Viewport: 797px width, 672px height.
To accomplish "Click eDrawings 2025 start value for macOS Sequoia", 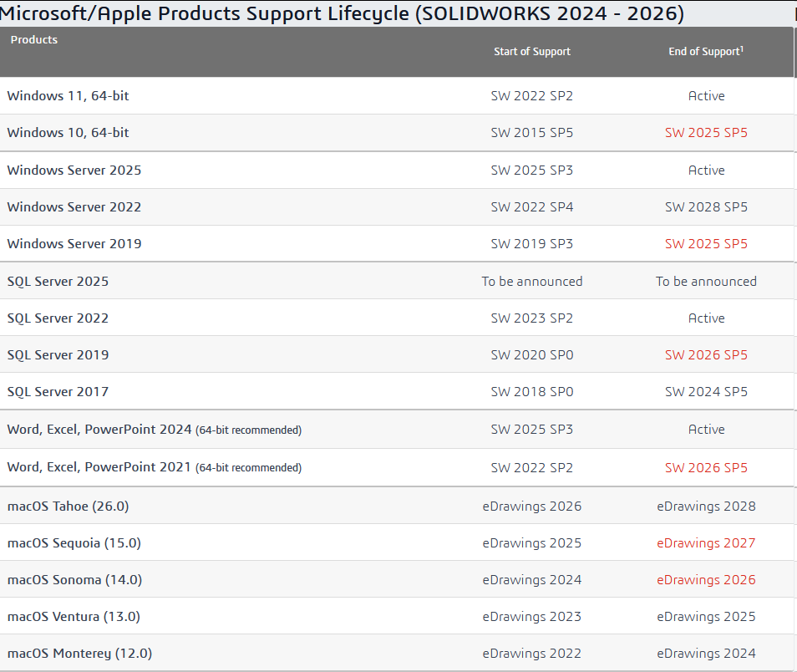I will pyautogui.click(x=531, y=542).
